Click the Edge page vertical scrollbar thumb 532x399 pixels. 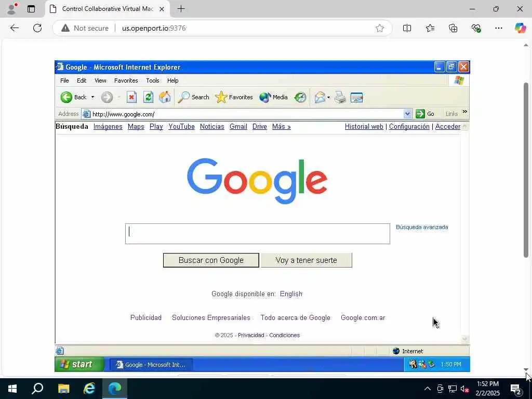coord(526,170)
